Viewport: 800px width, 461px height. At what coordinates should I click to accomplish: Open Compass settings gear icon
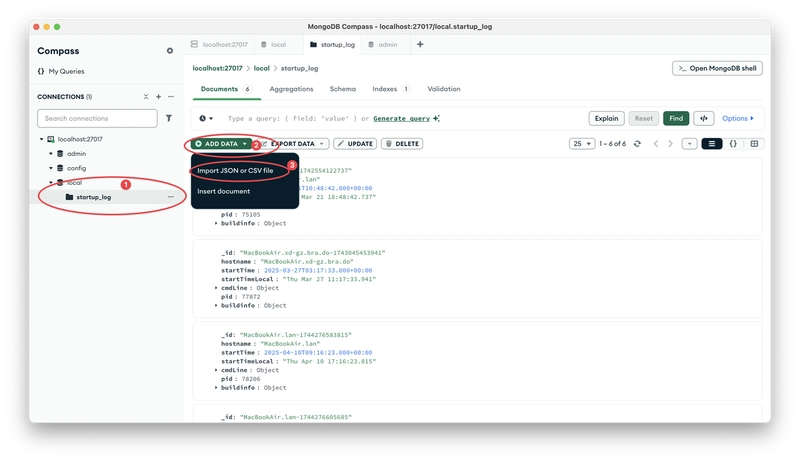point(169,51)
